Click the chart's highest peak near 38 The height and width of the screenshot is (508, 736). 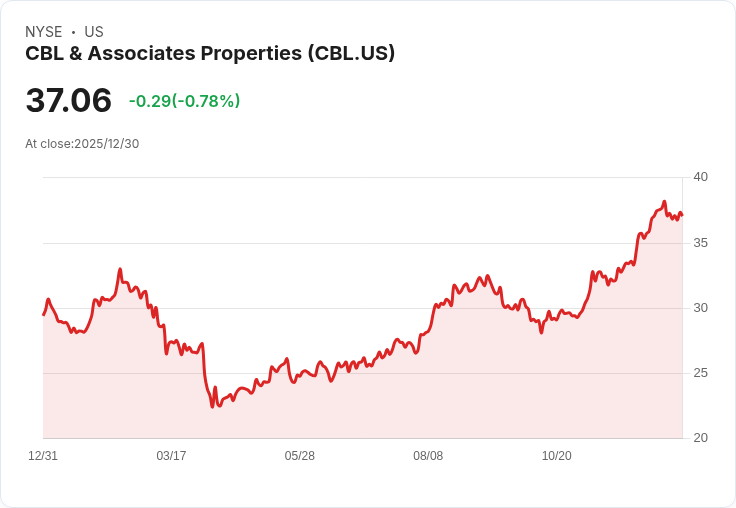tap(664, 202)
